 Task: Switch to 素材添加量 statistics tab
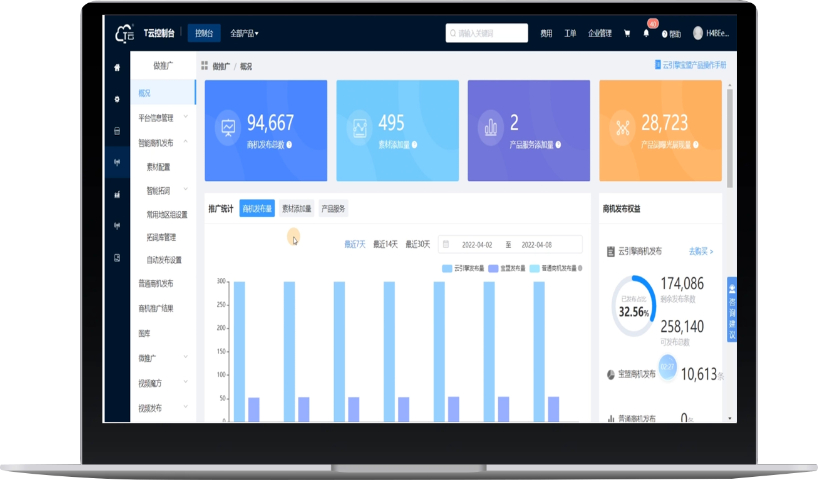point(296,209)
